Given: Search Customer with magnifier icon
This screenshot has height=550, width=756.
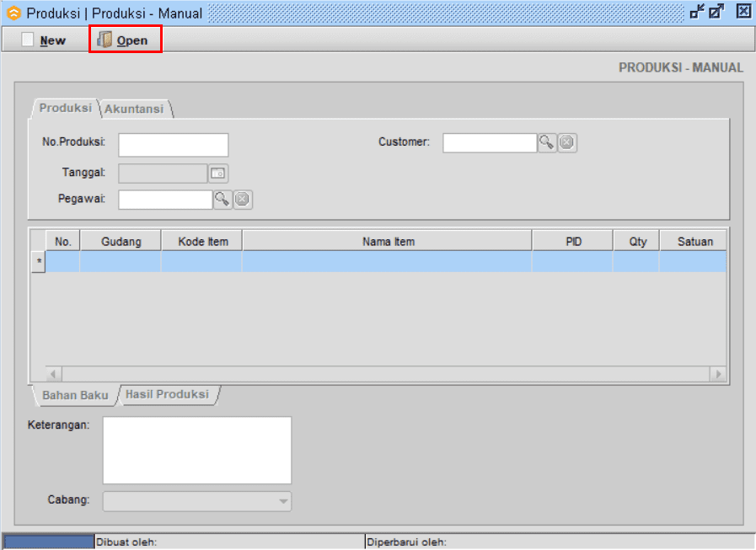Looking at the screenshot, I should (547, 142).
